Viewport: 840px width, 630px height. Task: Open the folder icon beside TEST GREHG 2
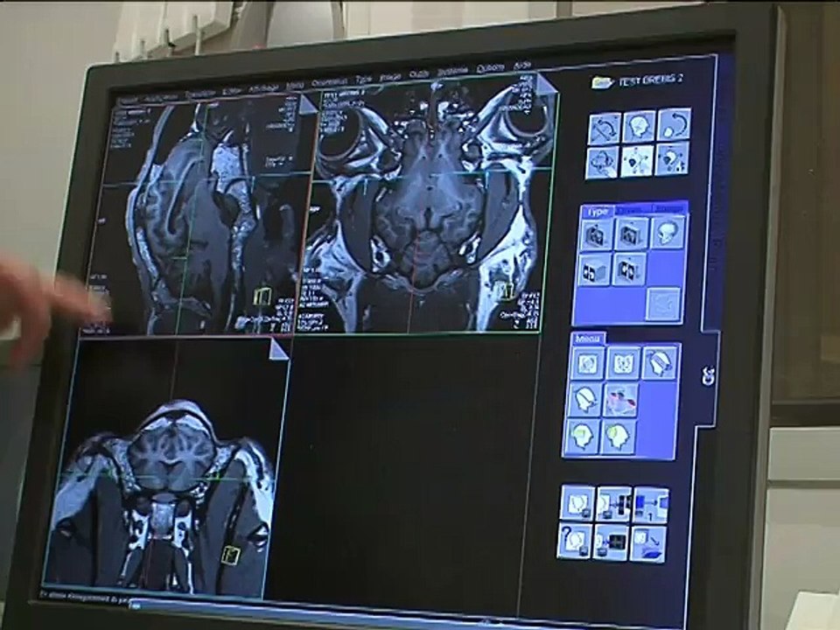pos(602,82)
